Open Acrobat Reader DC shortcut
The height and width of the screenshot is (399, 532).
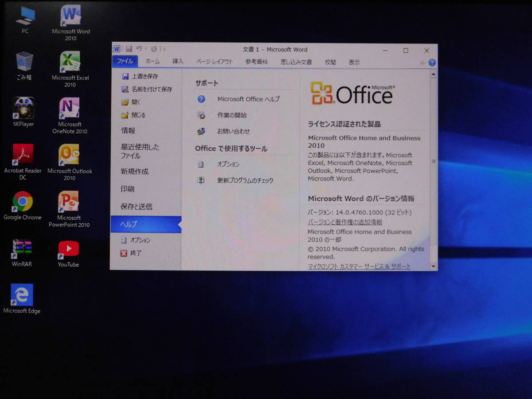(23, 162)
